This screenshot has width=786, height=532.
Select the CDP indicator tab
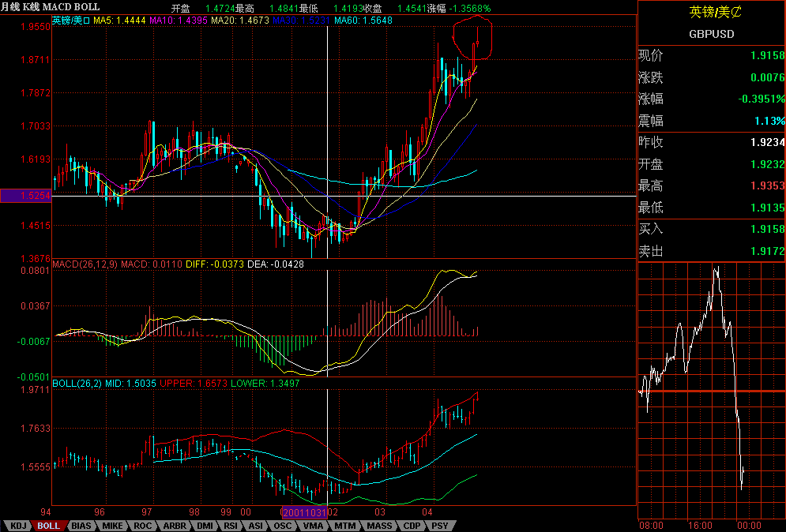click(412, 526)
